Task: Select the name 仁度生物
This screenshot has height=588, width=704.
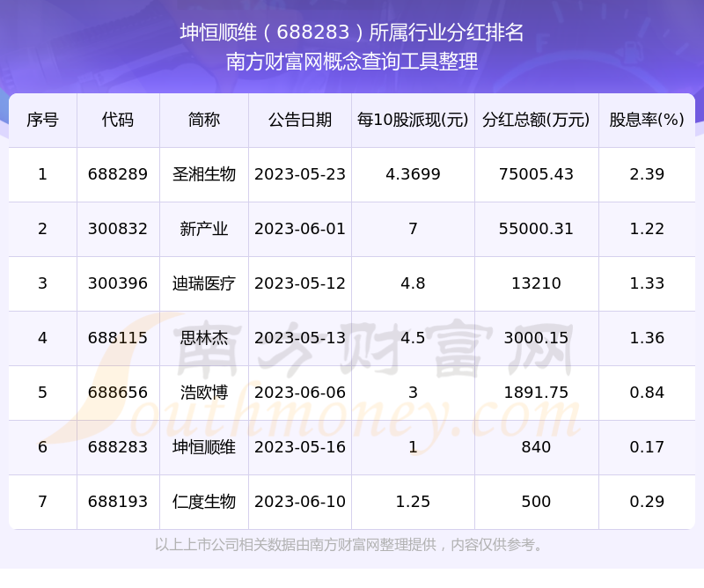Action: 204,502
